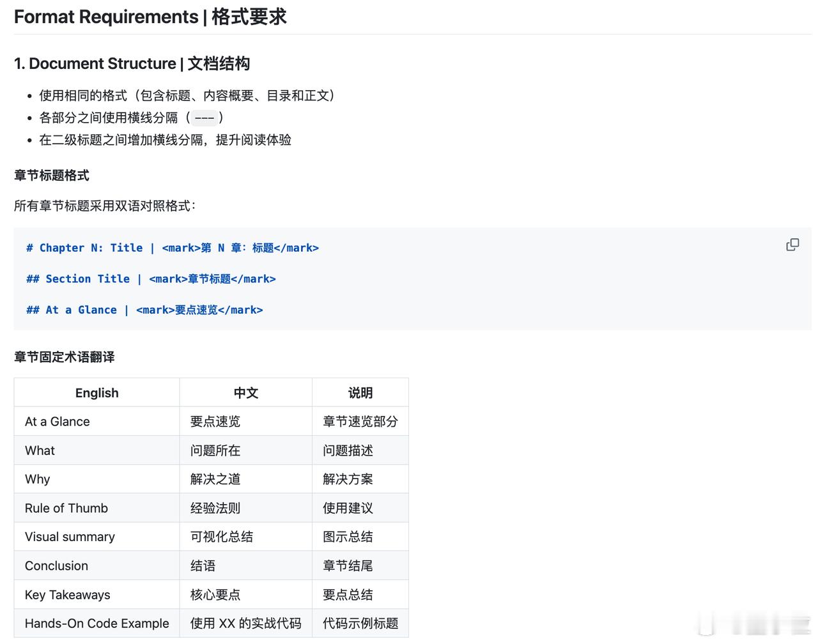Click the "Rule of Thumb" table cell

97,508
